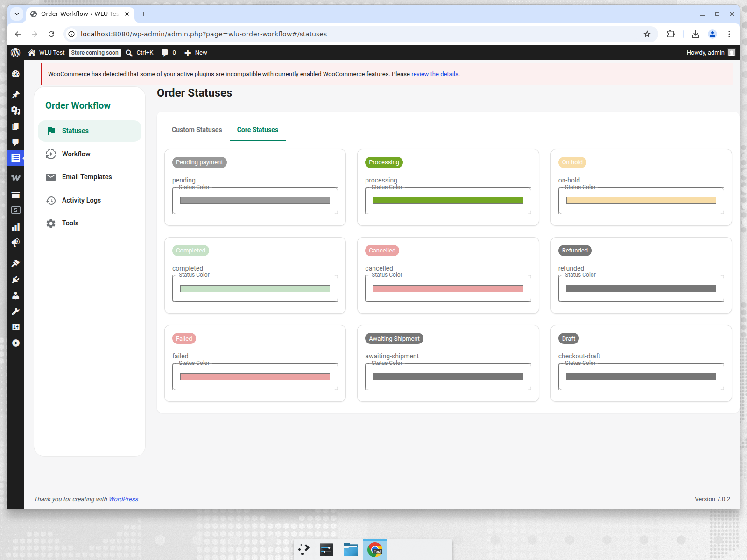The image size is (747, 560).
Task: Open the Pages sidebar icon
Action: tap(15, 126)
